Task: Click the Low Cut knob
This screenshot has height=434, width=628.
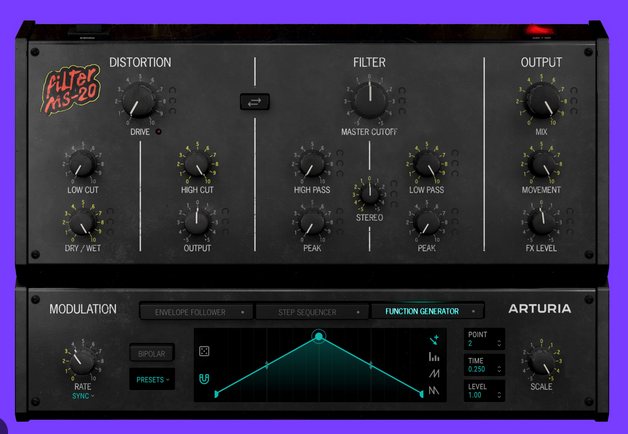Action: (83, 163)
